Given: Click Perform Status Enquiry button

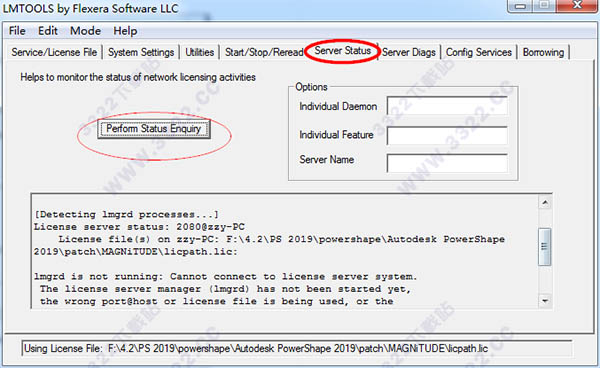Looking at the screenshot, I should [x=154, y=129].
